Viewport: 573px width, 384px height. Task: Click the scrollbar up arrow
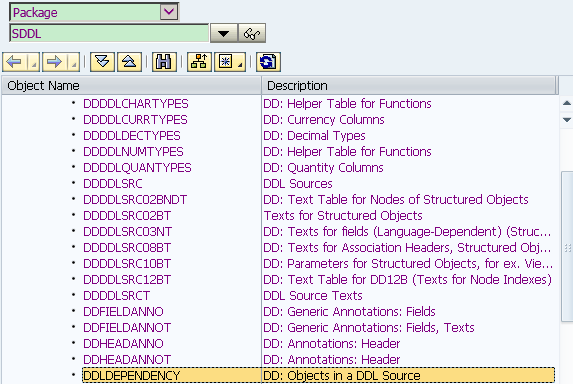tap(566, 104)
